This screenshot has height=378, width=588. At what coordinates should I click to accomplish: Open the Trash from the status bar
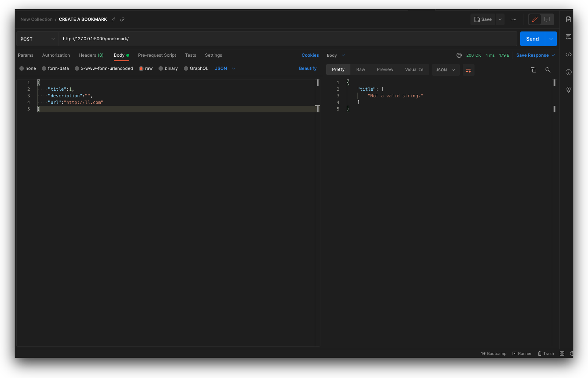(x=546, y=353)
